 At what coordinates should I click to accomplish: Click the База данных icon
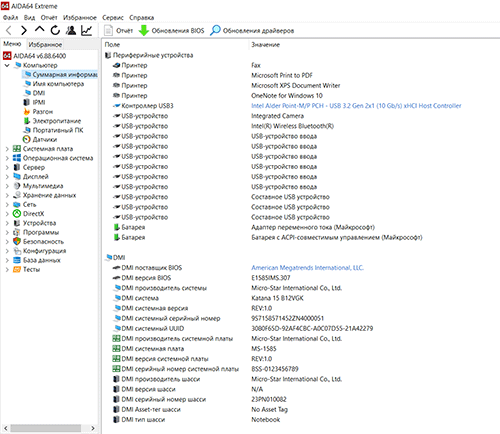17,260
